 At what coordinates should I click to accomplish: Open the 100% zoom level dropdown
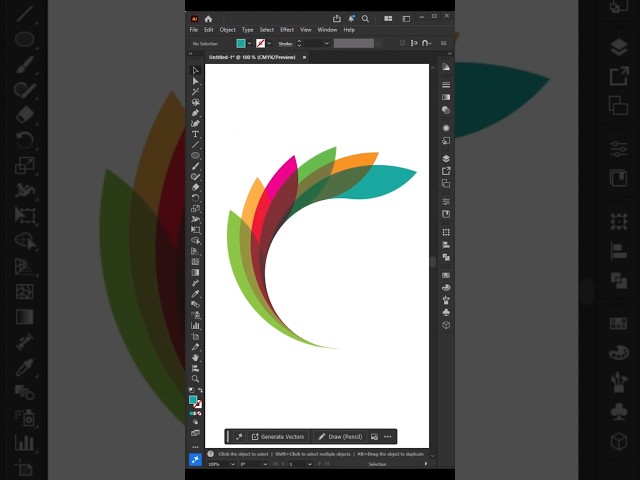coord(233,464)
